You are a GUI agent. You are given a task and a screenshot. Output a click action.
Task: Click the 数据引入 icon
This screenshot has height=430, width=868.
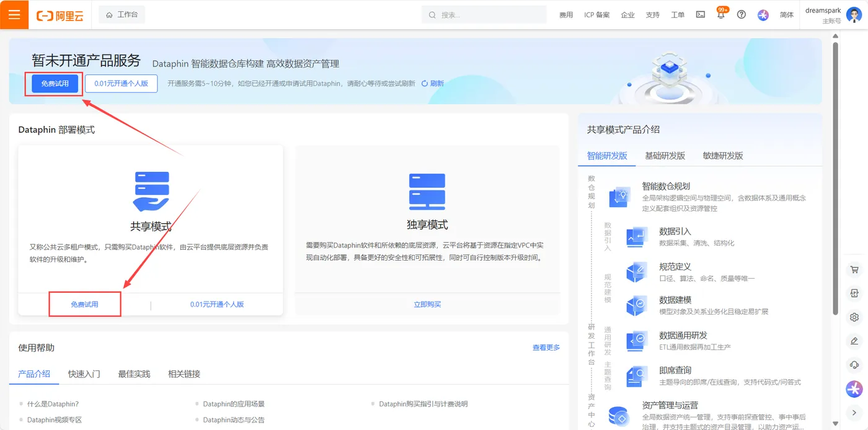tap(637, 236)
